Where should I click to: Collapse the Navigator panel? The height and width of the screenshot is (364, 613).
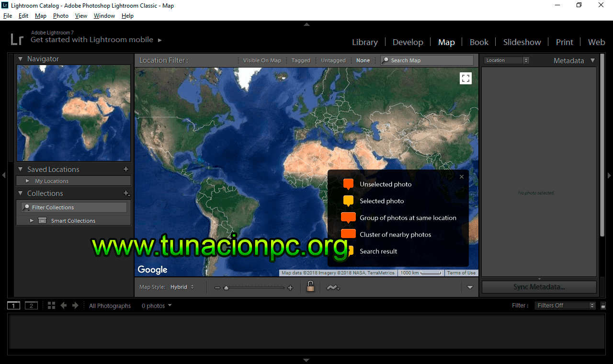click(21, 59)
